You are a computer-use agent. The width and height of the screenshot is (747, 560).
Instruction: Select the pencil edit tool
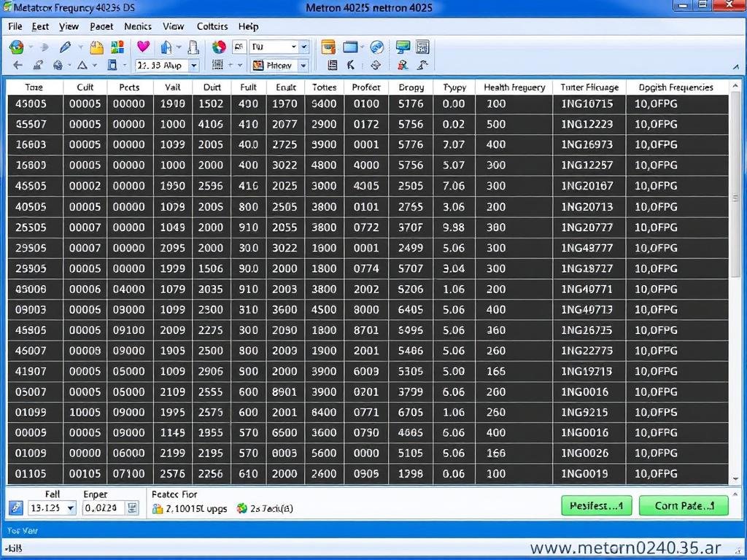coord(64,46)
